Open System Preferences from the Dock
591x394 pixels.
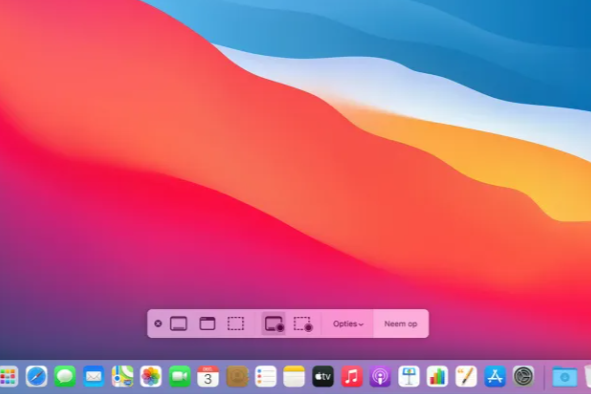(524, 376)
